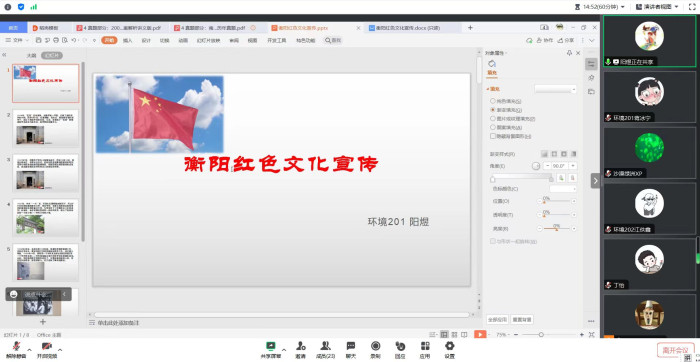Collapse the fill section triangle

coord(488,89)
